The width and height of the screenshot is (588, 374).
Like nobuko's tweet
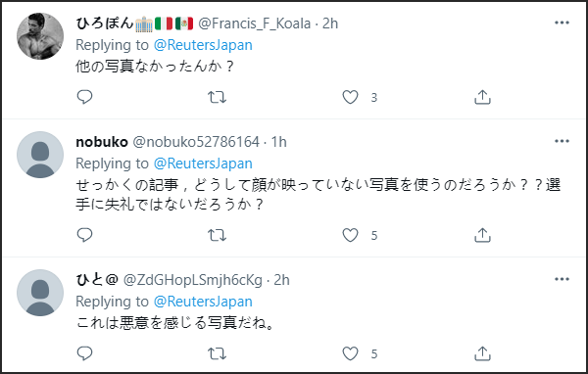pos(350,235)
